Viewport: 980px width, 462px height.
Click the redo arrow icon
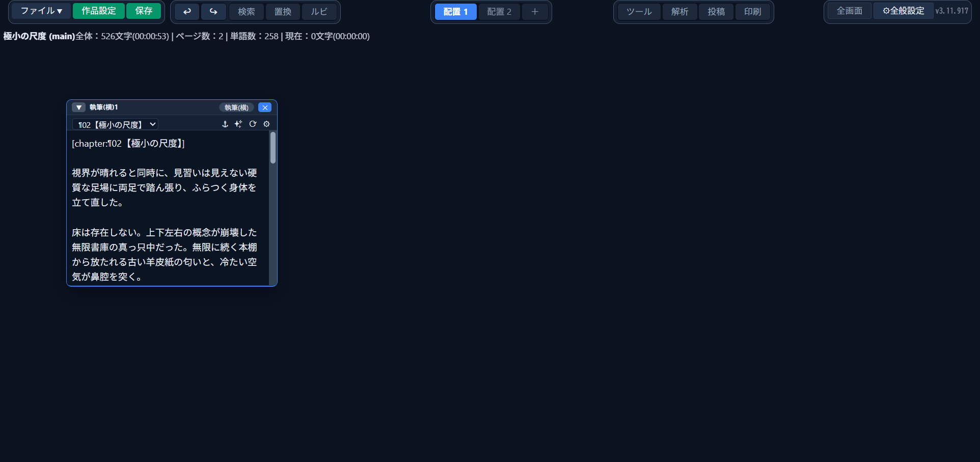(x=213, y=11)
